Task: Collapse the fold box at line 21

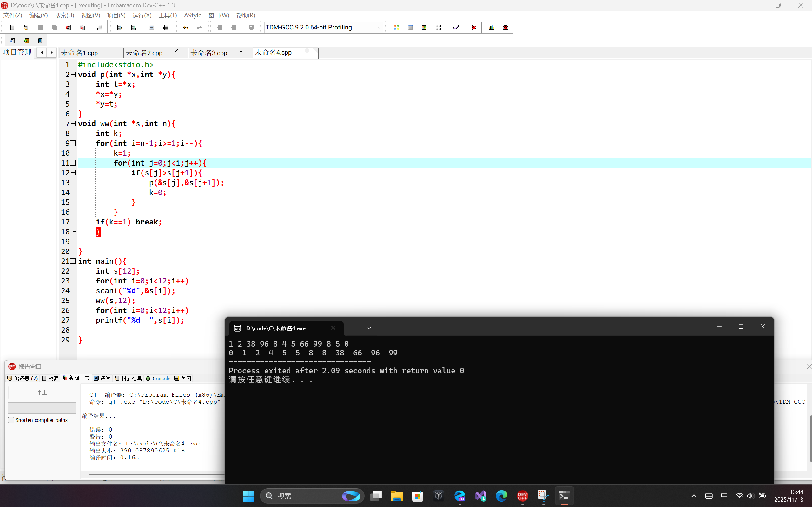Action: point(73,261)
